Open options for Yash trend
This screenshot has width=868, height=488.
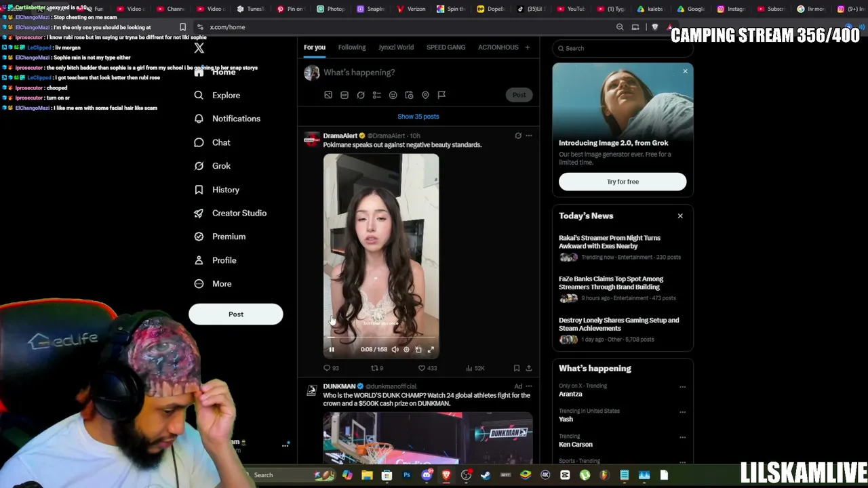click(x=682, y=412)
